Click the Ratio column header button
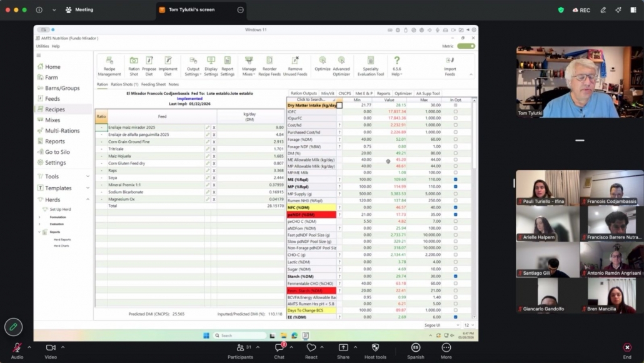Viewport: 644px width, 363px height. [x=101, y=117]
